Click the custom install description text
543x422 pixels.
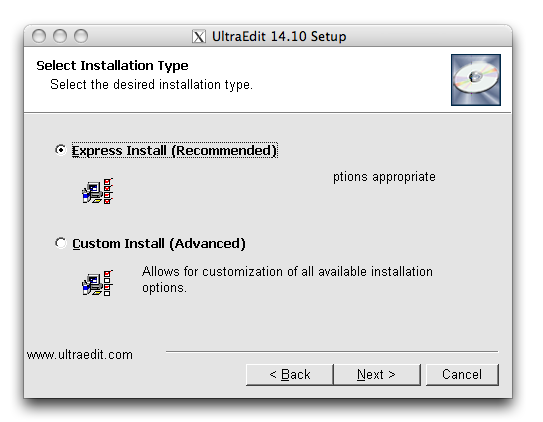click(x=287, y=279)
